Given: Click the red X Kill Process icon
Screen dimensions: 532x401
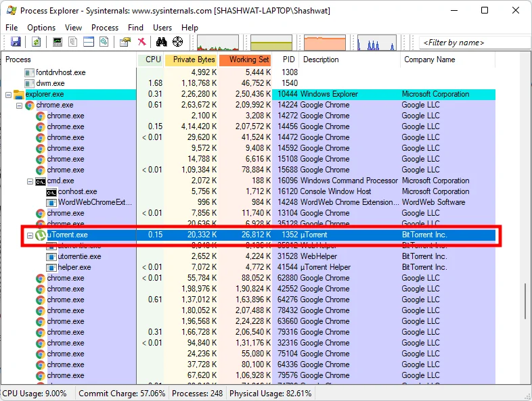Looking at the screenshot, I should 141,42.
